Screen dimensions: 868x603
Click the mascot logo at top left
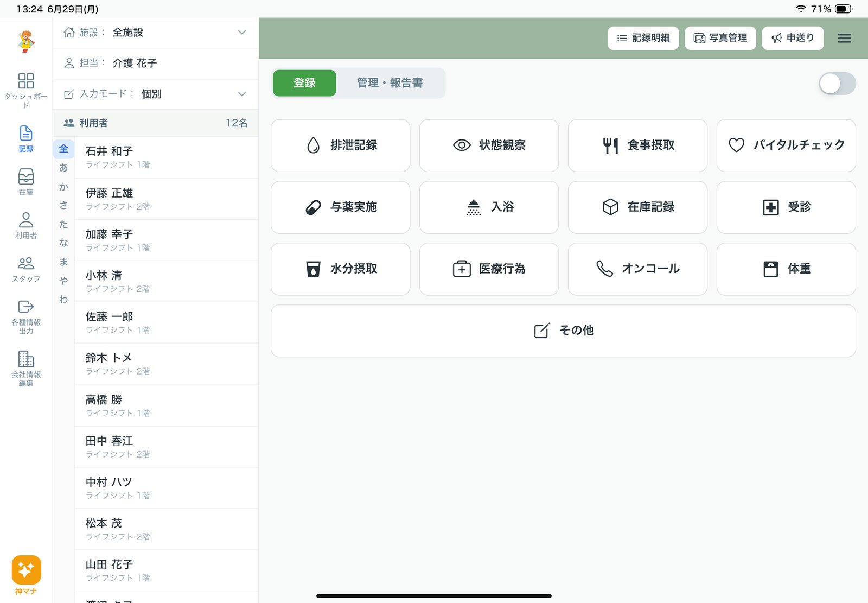tap(26, 41)
